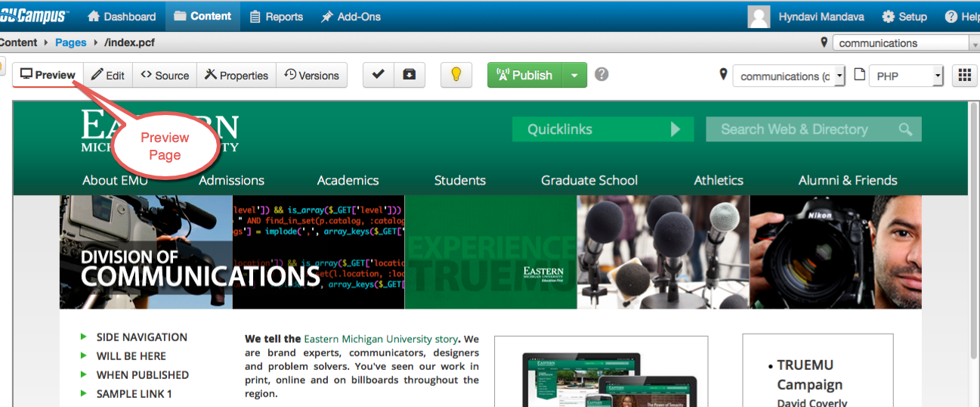Open Admissions navigation item
The height and width of the screenshot is (407, 980).
click(x=231, y=180)
